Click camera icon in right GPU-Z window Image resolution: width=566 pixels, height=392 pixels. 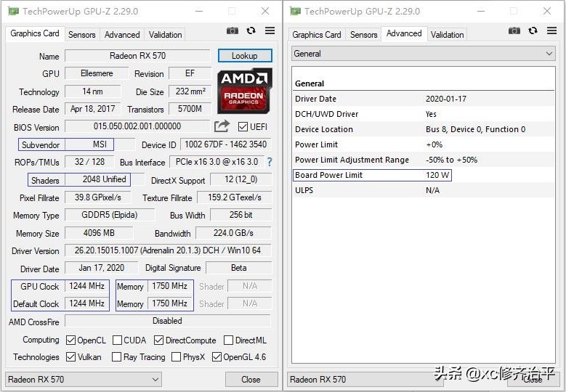(x=514, y=30)
